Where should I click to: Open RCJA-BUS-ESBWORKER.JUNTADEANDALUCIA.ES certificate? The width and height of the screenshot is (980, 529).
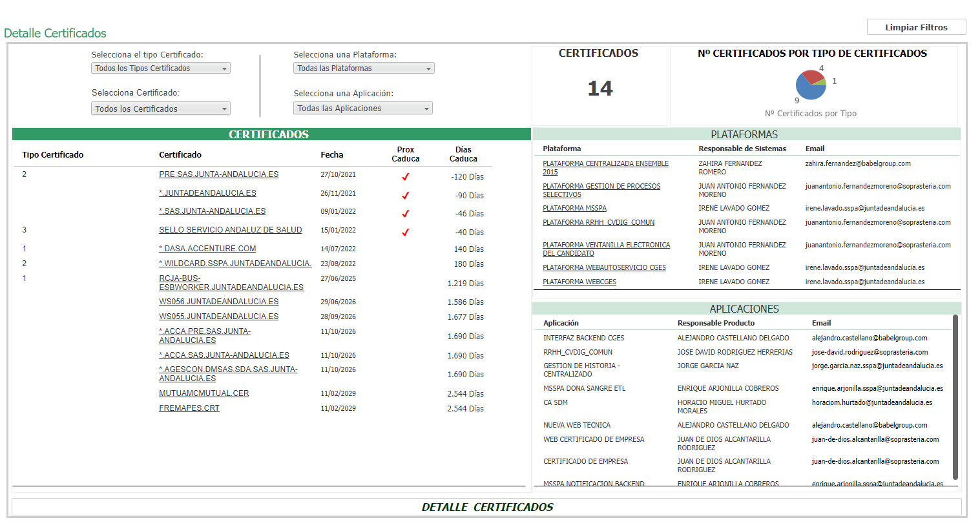pos(231,283)
